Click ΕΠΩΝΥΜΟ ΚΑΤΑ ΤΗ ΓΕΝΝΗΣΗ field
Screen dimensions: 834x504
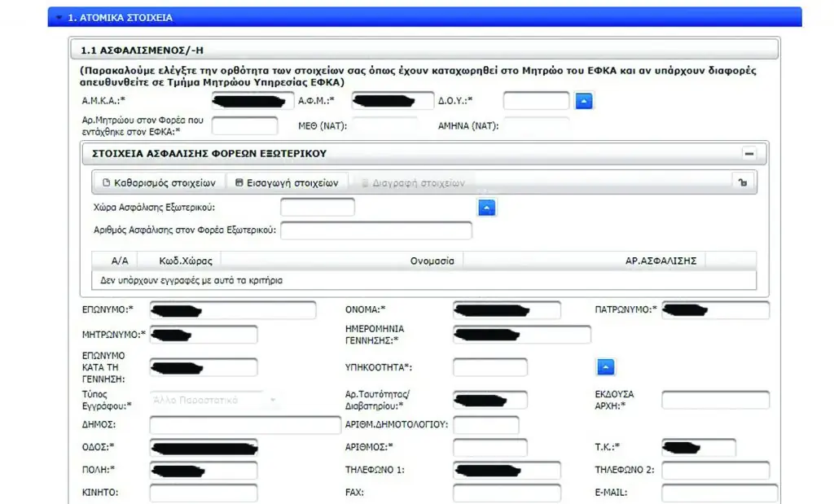pyautogui.click(x=203, y=367)
